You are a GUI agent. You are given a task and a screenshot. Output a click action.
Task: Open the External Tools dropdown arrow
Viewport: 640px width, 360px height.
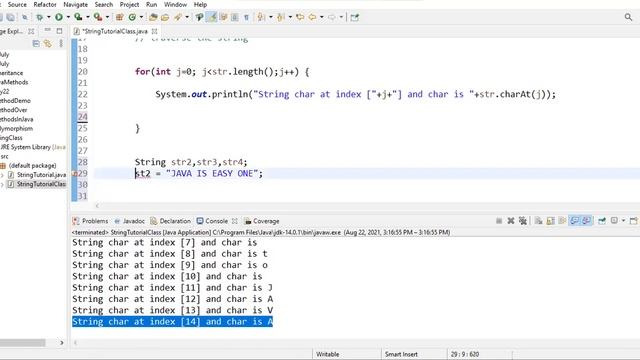(107, 17)
